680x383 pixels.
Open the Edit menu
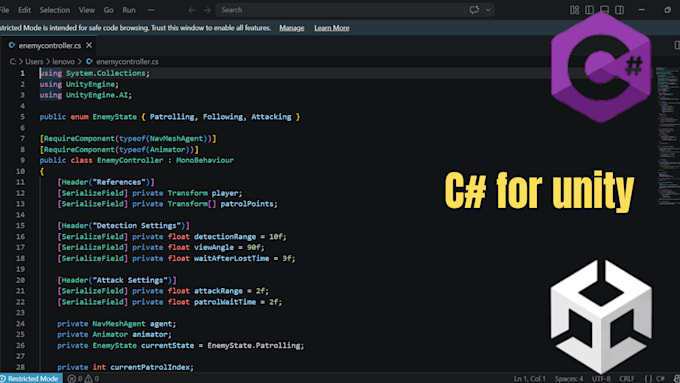[24, 10]
